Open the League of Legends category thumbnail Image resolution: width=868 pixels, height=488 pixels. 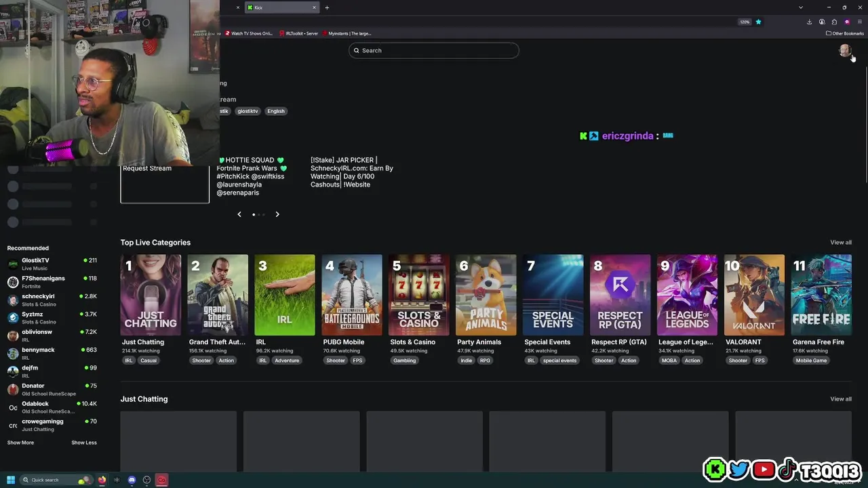pos(687,295)
